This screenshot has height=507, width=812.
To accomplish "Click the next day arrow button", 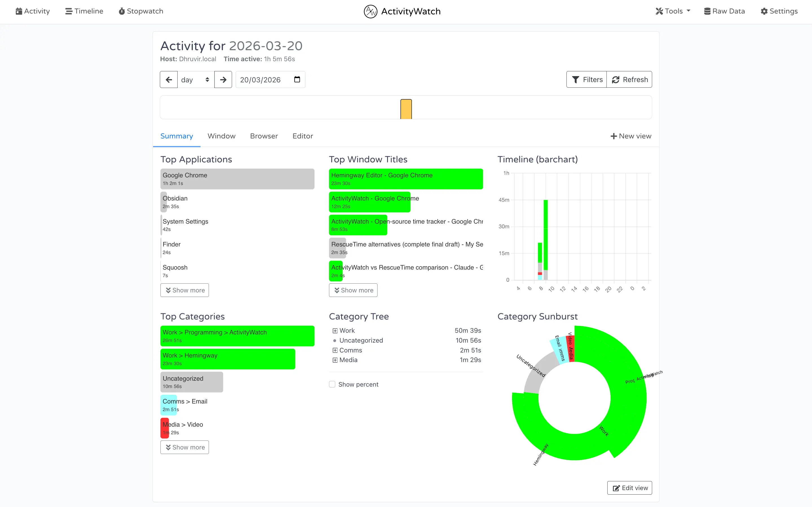I will pos(223,80).
